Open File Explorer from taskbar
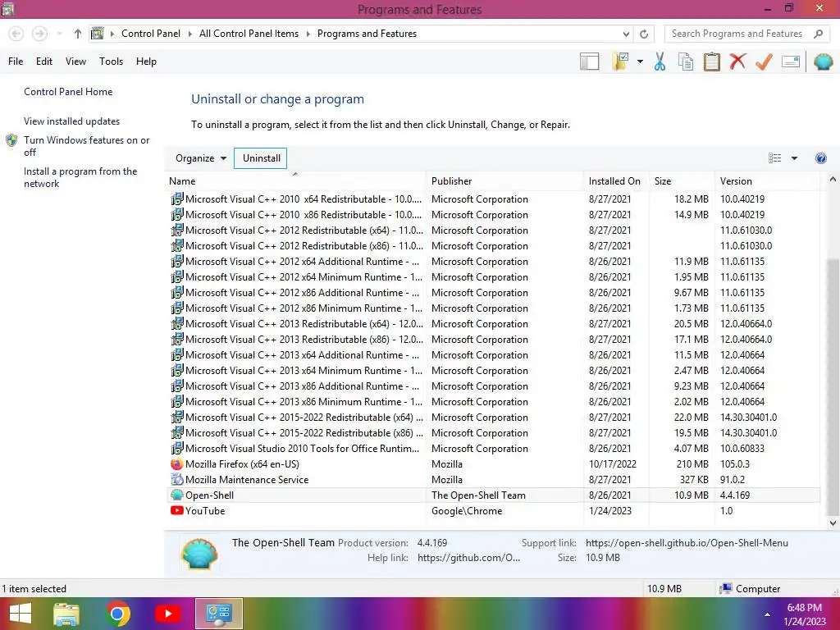This screenshot has height=630, width=840. 66,614
